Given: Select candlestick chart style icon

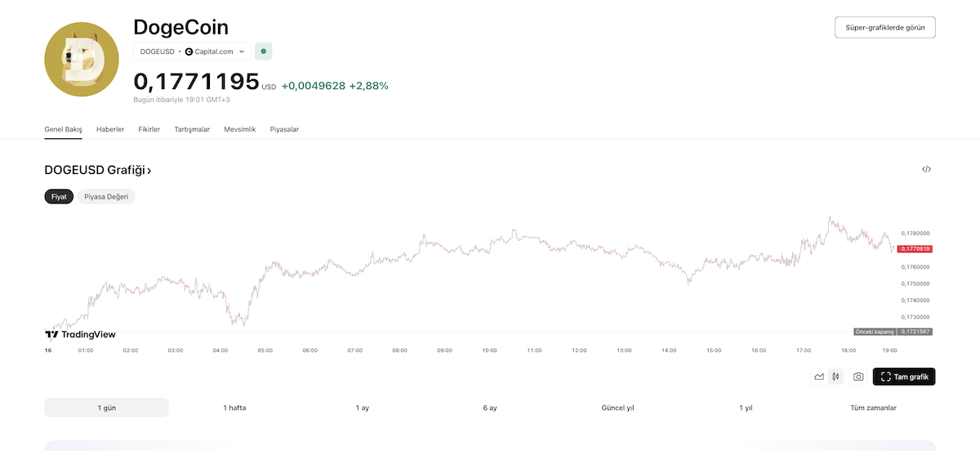Looking at the screenshot, I should tap(835, 377).
